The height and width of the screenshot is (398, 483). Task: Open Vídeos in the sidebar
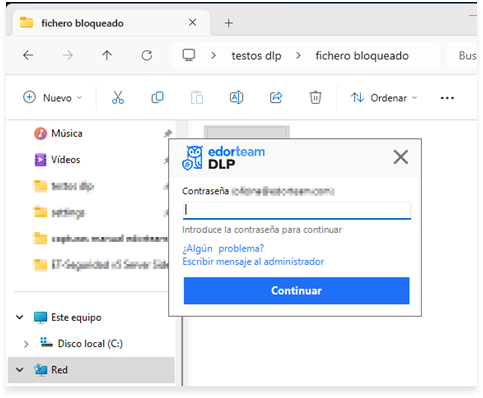65,160
